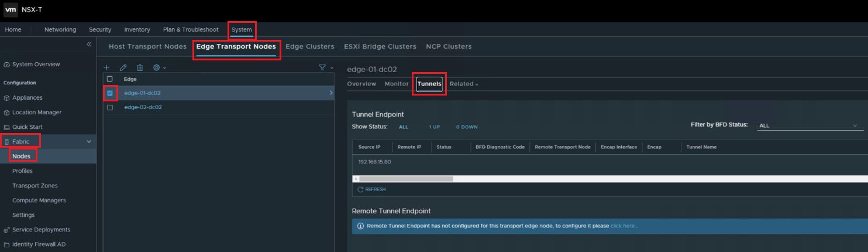Click the VMware vm logo
The width and height of the screenshot is (868, 252).
(x=11, y=10)
